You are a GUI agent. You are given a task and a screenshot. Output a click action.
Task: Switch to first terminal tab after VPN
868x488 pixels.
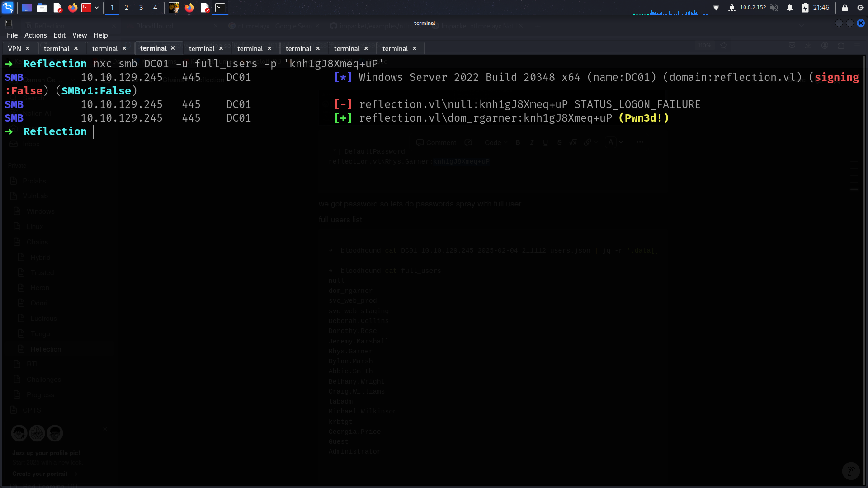click(x=57, y=48)
